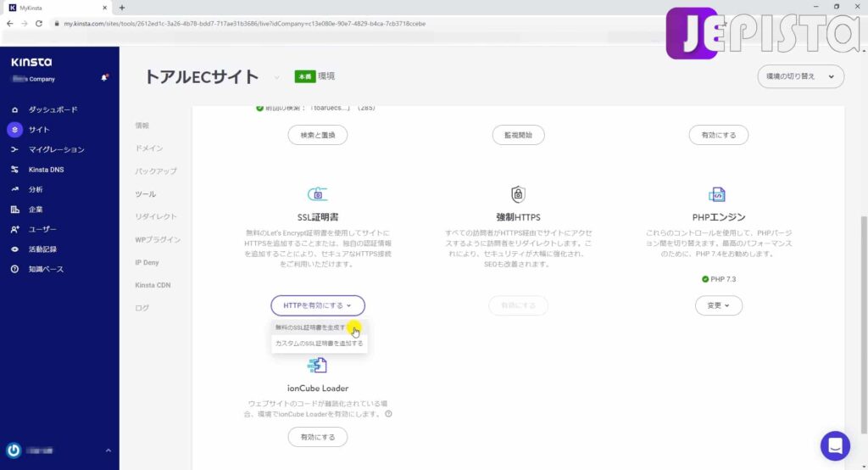This screenshot has width=868, height=470.
Task: Switch to バックアップ tab
Action: coord(156,171)
